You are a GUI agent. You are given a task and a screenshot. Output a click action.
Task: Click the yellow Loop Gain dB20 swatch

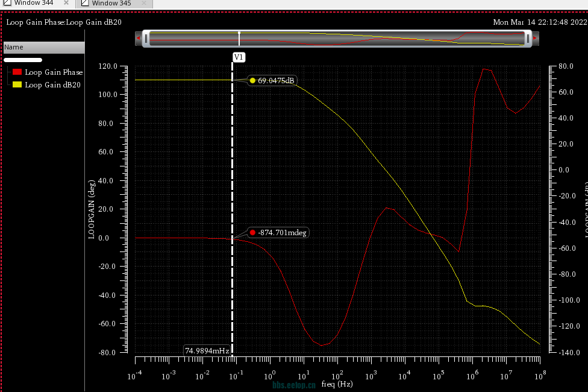coord(17,84)
